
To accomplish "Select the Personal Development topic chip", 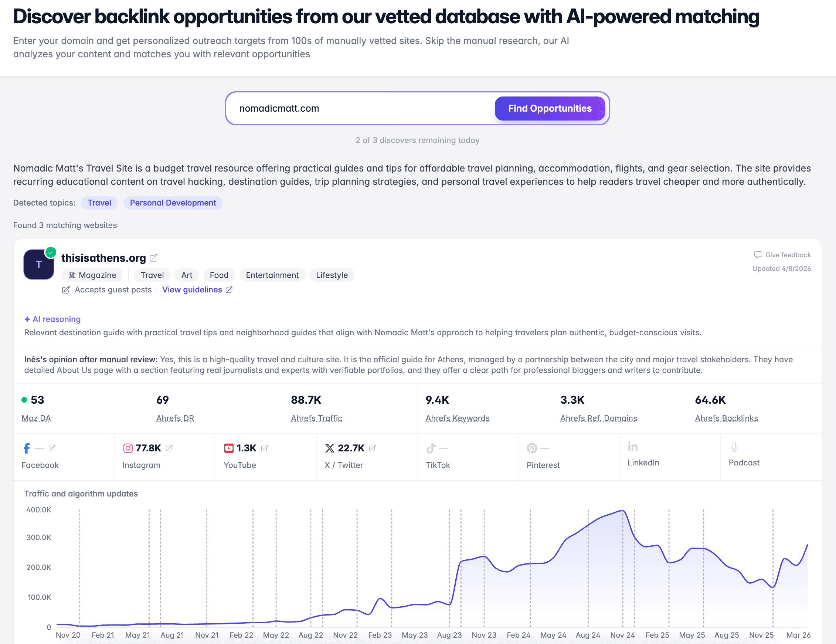I will point(173,203).
